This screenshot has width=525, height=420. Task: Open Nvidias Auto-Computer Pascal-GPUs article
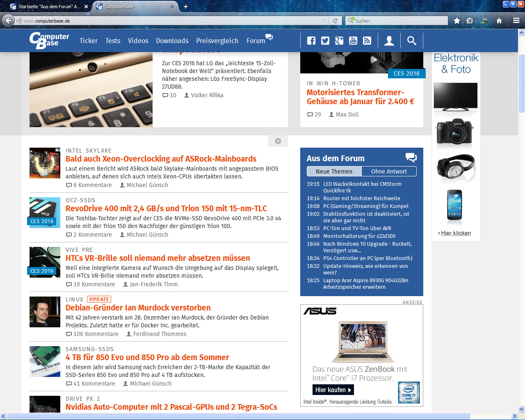click(171, 407)
